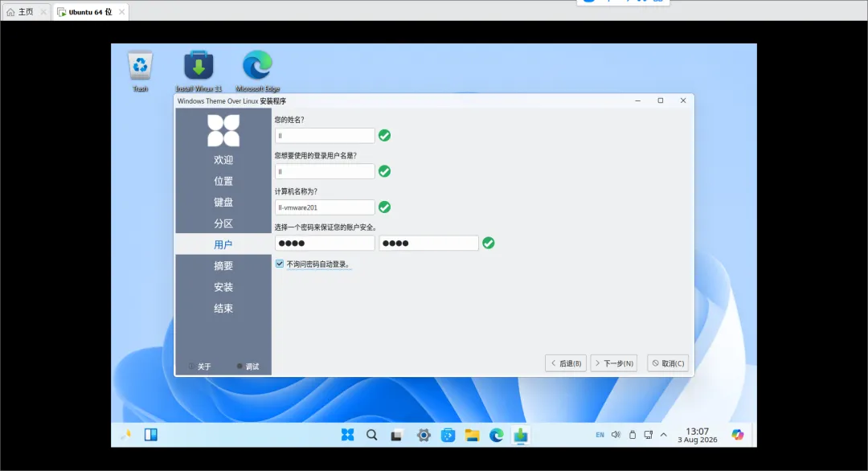868x471 pixels.
Task: Select 结束 step in installer sidebar
Action: [x=223, y=309]
